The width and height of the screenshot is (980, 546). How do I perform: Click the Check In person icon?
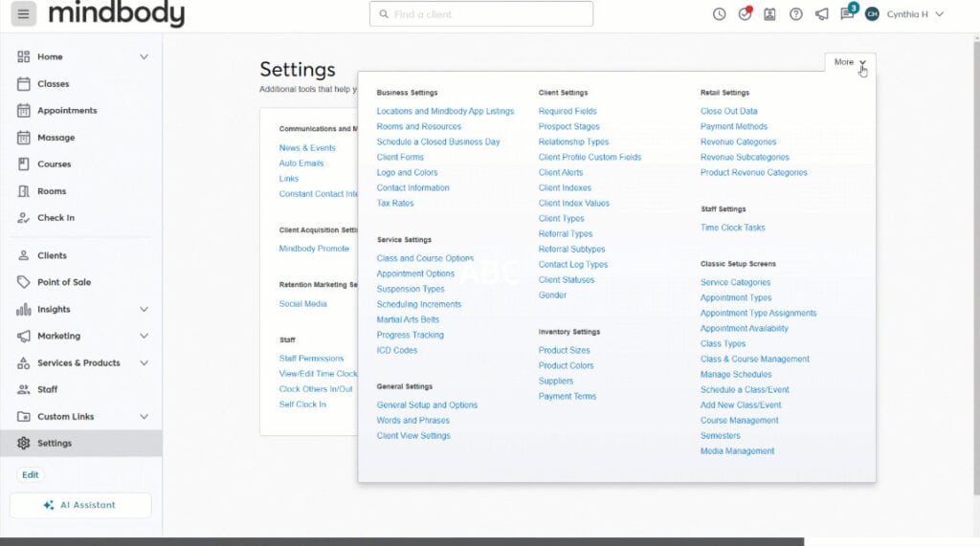[24, 217]
